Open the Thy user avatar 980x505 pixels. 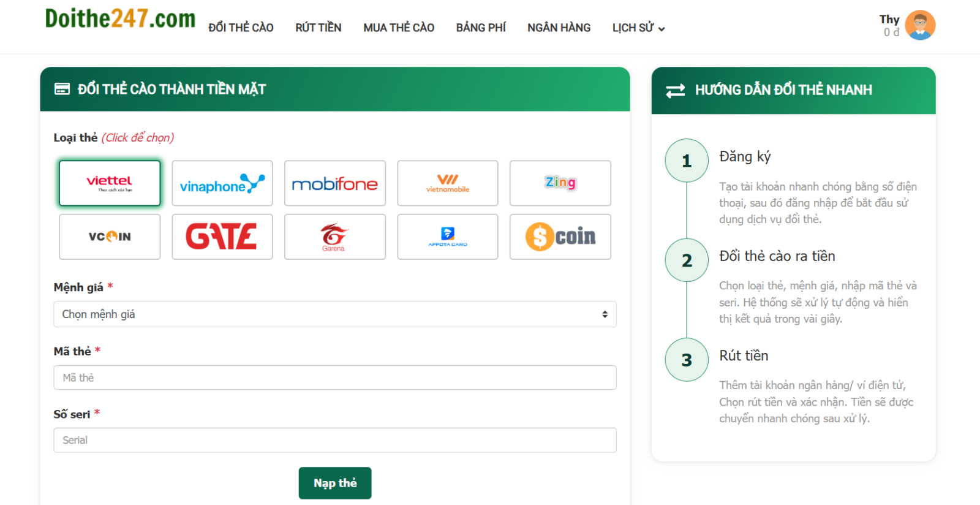920,25
